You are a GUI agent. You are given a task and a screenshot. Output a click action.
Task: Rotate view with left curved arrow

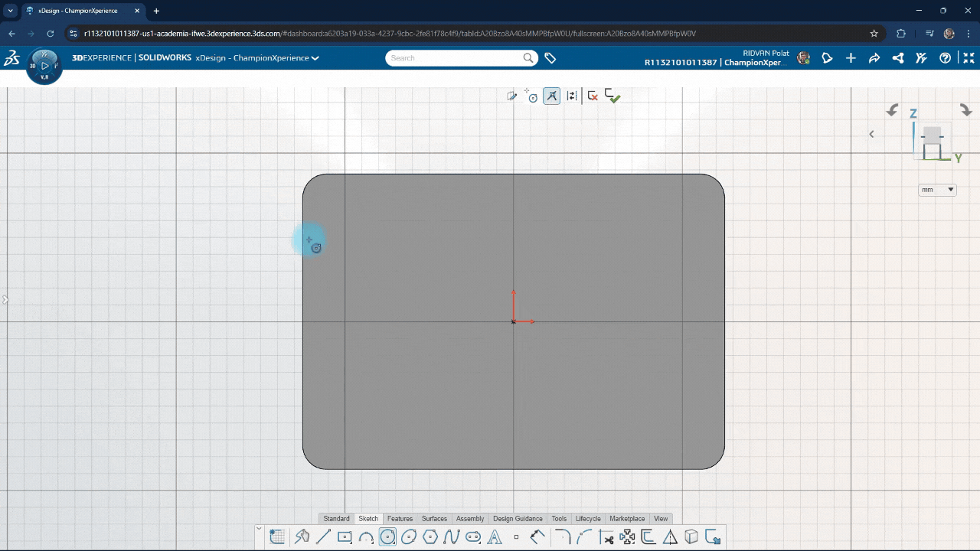click(x=892, y=110)
